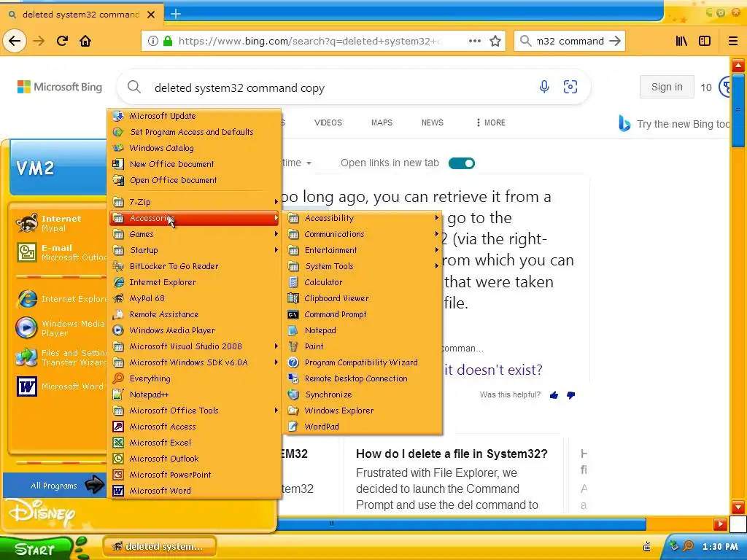
Task: Open Remote Assistance
Action: point(164,314)
